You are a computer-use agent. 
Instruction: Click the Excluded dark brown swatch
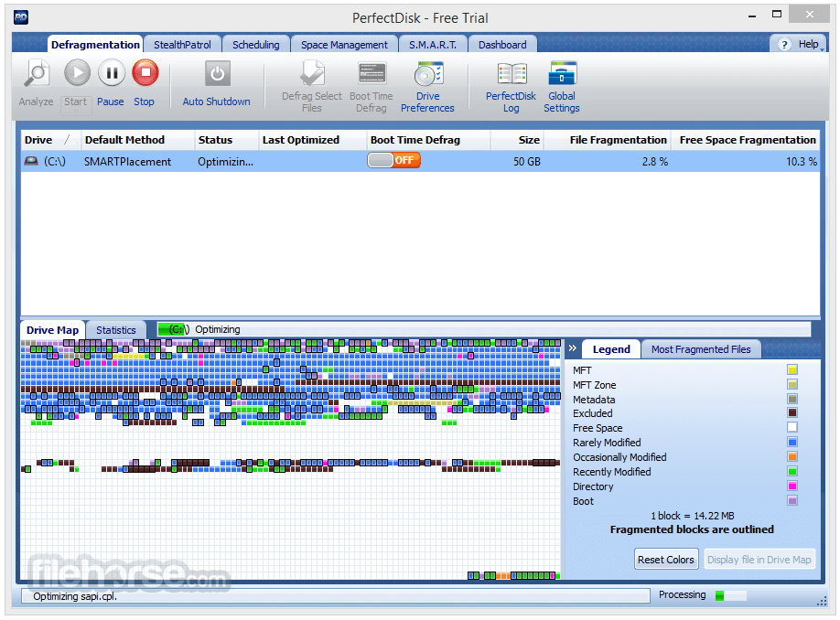pos(792,412)
